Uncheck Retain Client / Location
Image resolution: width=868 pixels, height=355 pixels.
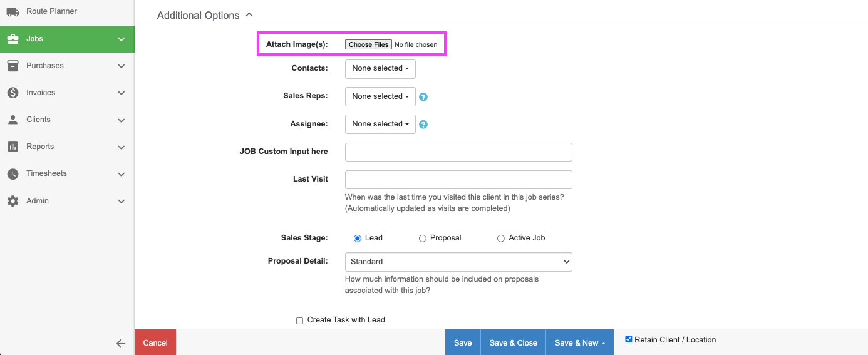tap(629, 339)
